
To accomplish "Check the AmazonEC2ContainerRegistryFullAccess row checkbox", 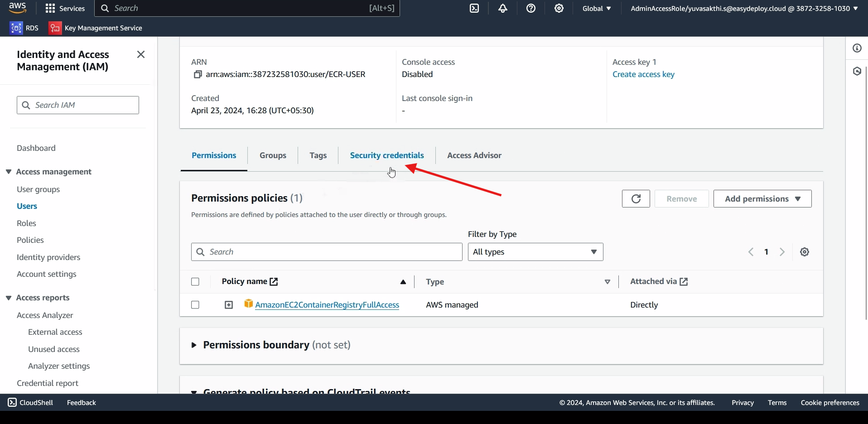I will coord(195,305).
